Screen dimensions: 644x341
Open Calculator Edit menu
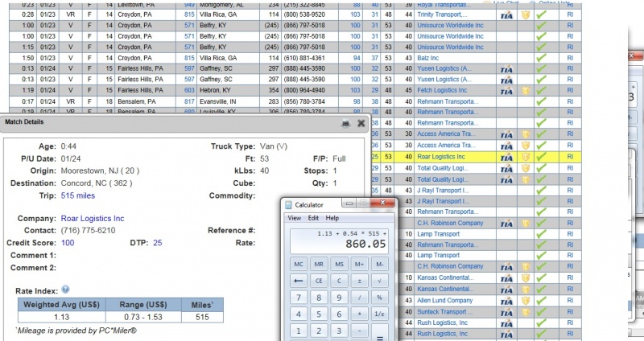[x=313, y=218]
